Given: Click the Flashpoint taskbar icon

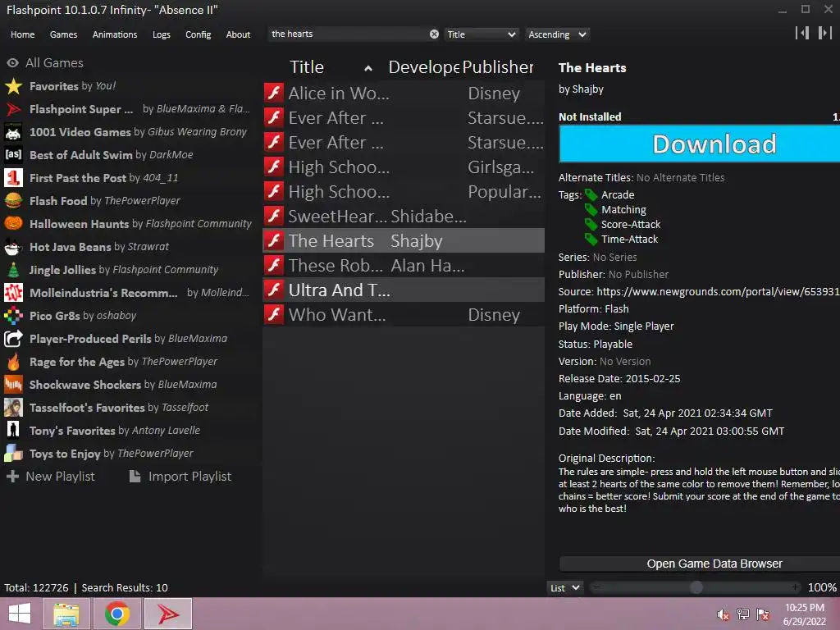Looking at the screenshot, I should pyautogui.click(x=167, y=614).
